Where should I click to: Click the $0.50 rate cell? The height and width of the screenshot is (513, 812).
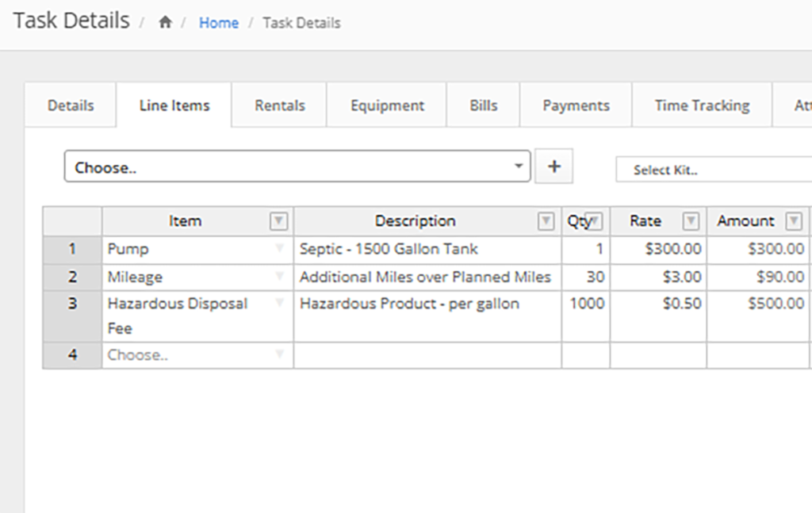click(x=658, y=316)
